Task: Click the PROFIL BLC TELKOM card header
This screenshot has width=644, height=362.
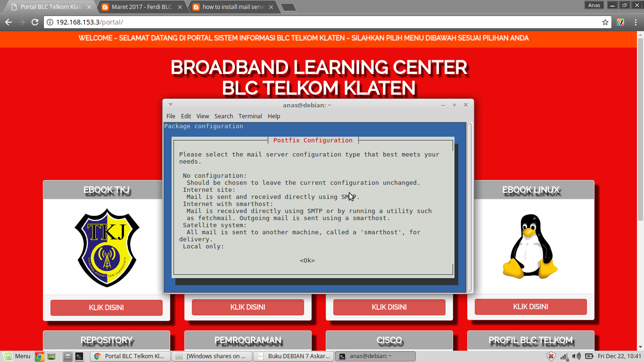Action: [x=531, y=340]
